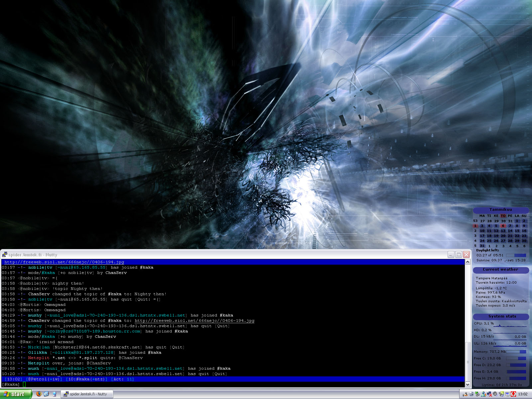Viewport: 532px width, 399px height.
Task: Click the blue quick launch icon beside Firefox
Action: [47, 394]
